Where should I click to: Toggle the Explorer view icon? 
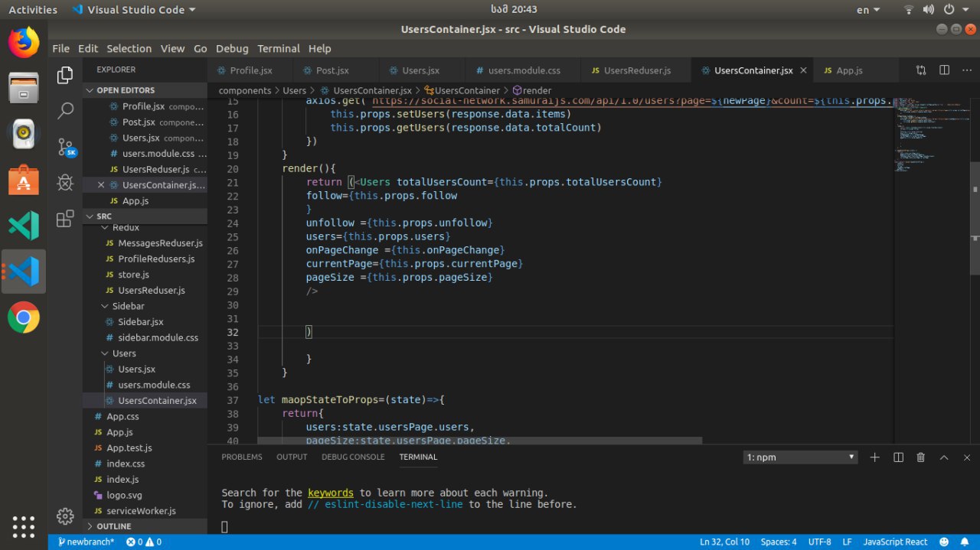point(65,75)
